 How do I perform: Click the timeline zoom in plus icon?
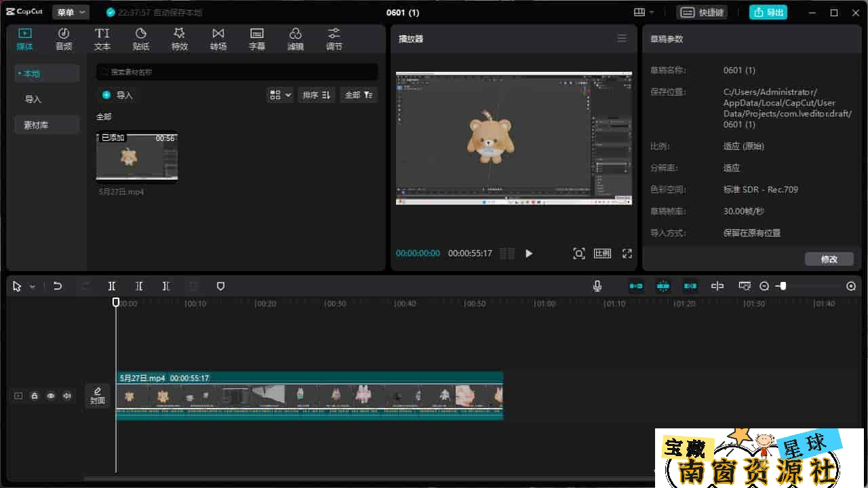pyautogui.click(x=851, y=286)
